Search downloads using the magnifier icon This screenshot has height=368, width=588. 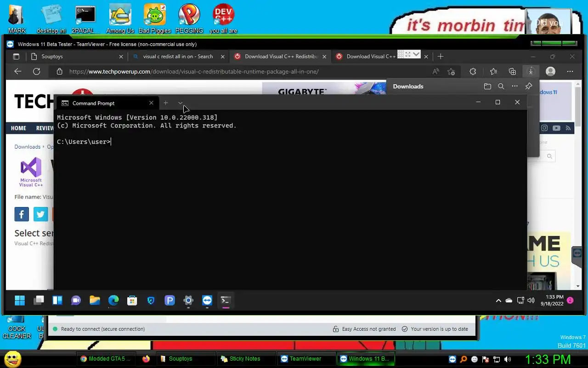tap(501, 86)
